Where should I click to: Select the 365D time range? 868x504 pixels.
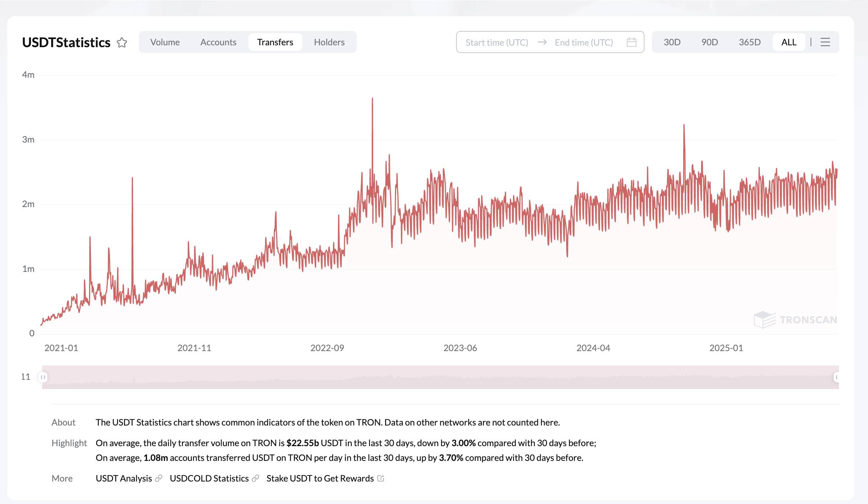(x=750, y=42)
